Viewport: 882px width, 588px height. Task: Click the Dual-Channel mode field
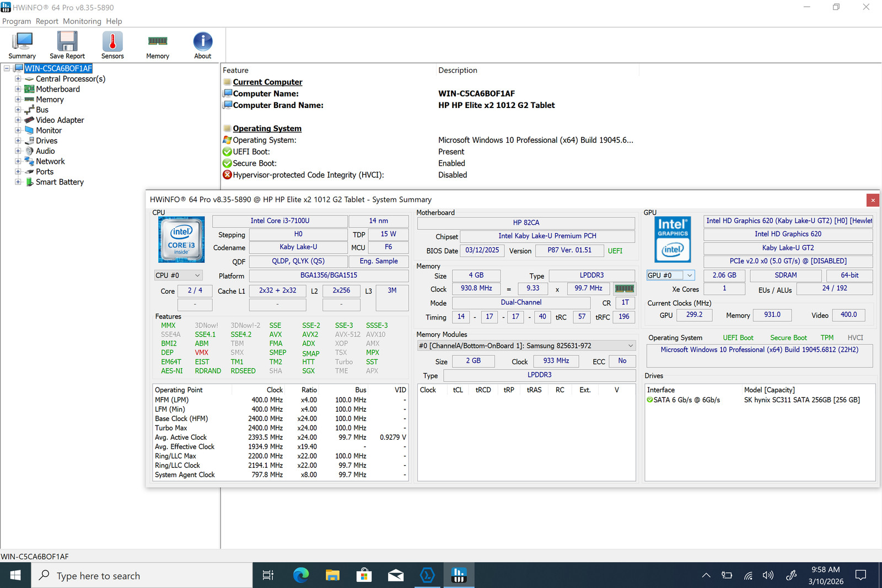(x=521, y=303)
